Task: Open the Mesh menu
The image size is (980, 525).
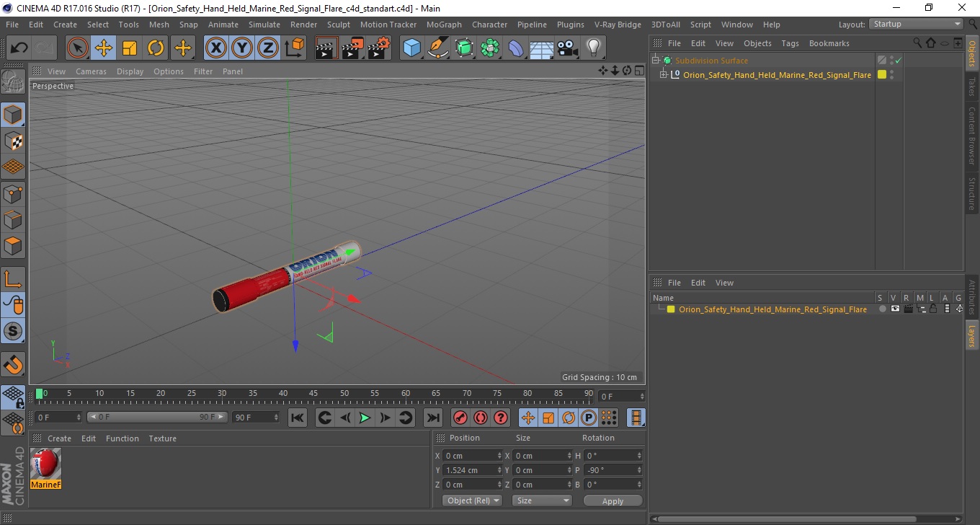Action: point(159,25)
